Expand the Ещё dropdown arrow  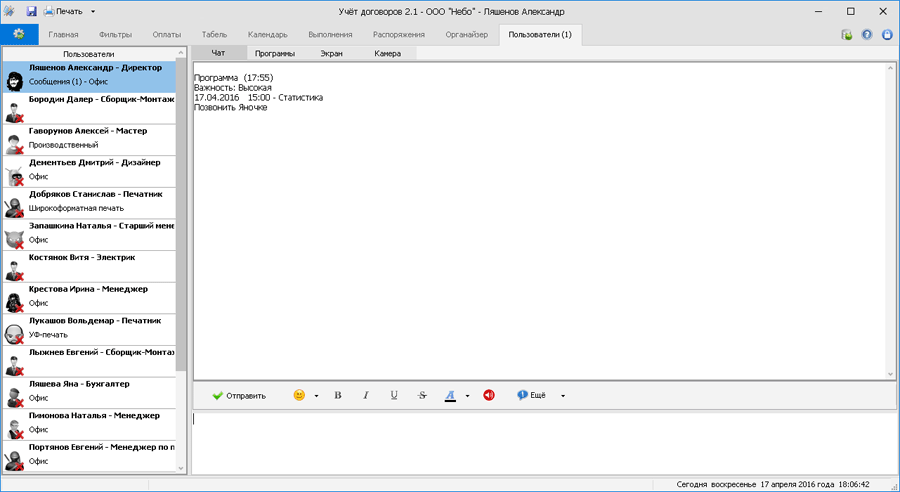(562, 396)
